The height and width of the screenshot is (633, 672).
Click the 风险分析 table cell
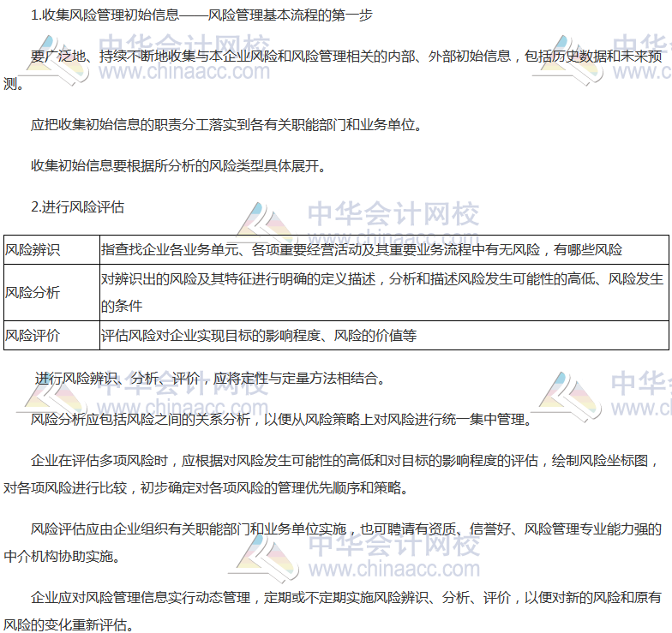click(x=51, y=292)
